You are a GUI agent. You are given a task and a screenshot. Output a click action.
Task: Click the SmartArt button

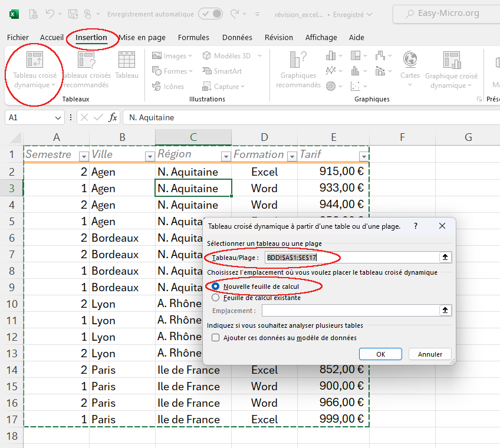coord(222,71)
